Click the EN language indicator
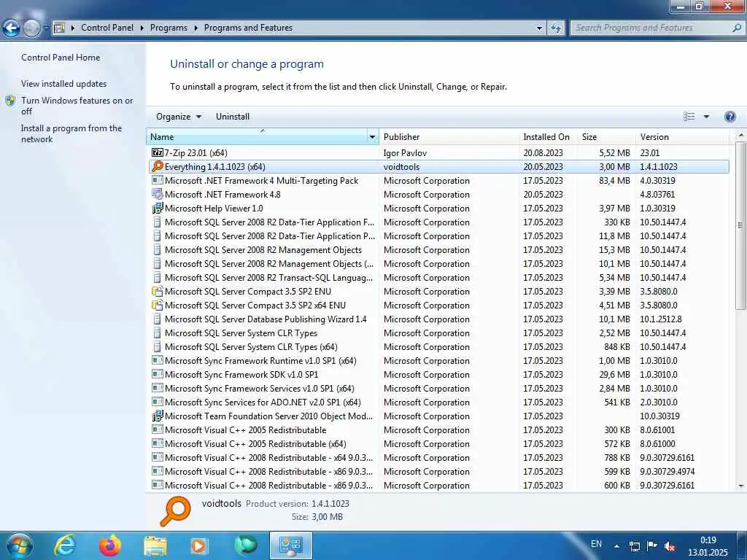This screenshot has width=747, height=560. click(596, 544)
